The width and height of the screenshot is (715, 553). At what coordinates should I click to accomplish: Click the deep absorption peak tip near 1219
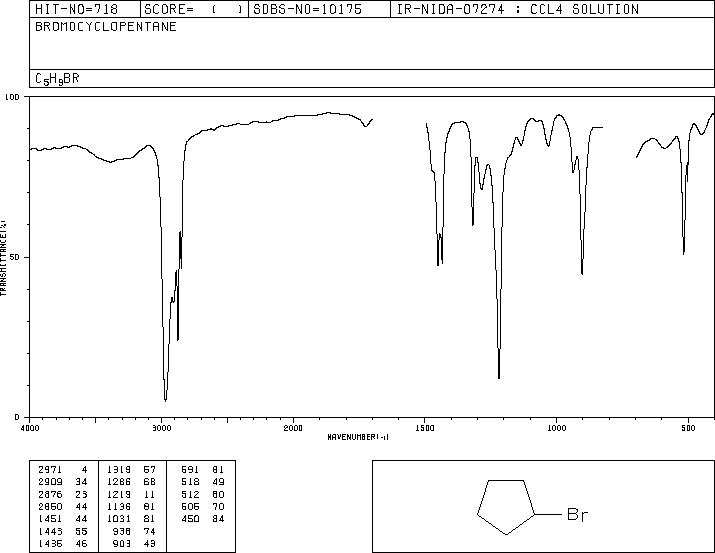point(499,377)
